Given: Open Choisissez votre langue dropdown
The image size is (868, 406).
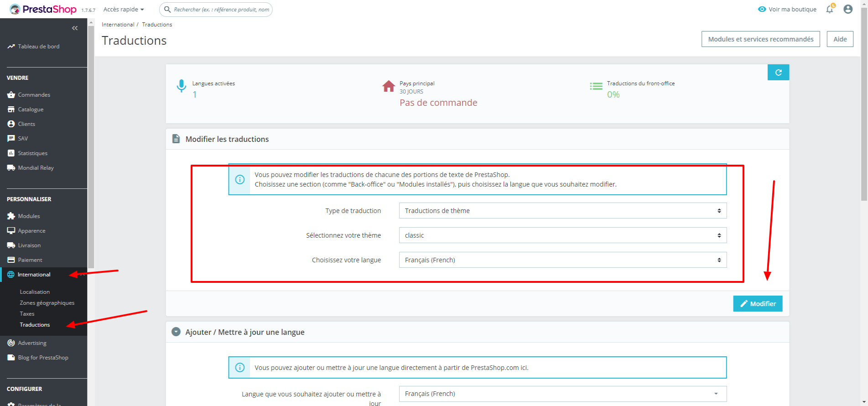Looking at the screenshot, I should point(562,260).
